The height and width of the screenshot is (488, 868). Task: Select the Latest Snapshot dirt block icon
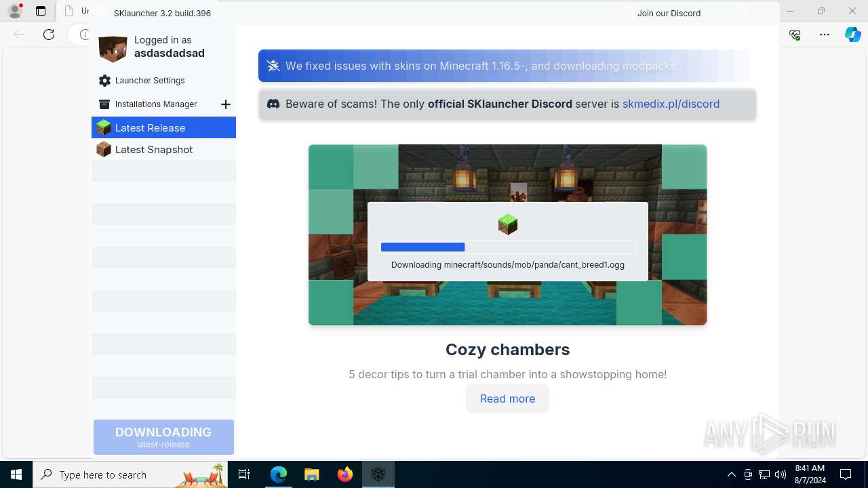[x=103, y=149]
